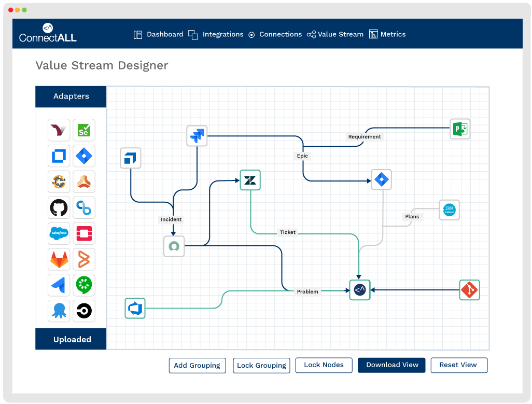Image resolution: width=532 pixels, height=404 pixels.
Task: Choose the red square OpenShift-style adapter
Action: (x=84, y=233)
